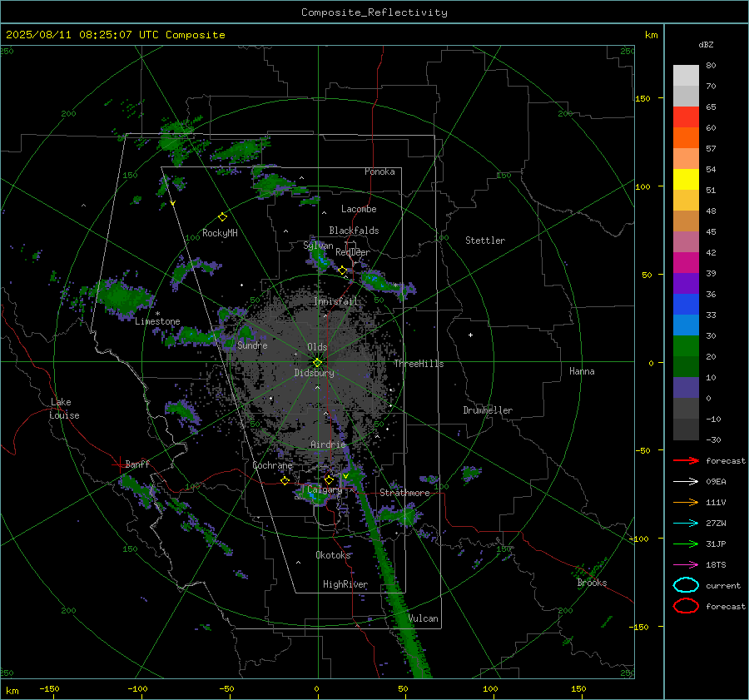
Task: Click the RedDeer city label
Action: coord(353,252)
